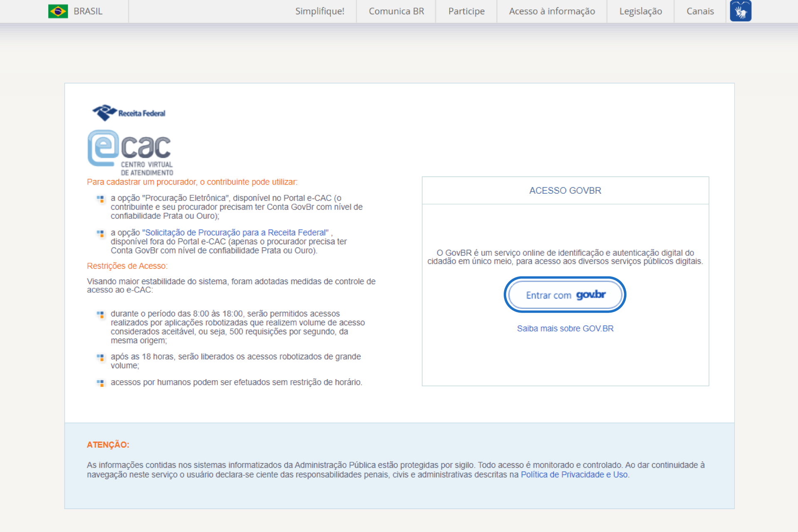The width and height of the screenshot is (798, 532).
Task: Click the BRASIL text link
Action: [x=88, y=11]
